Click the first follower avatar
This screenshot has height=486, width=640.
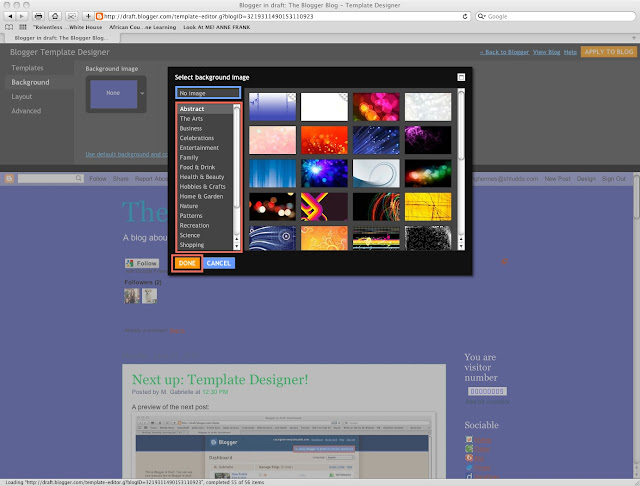click(132, 296)
